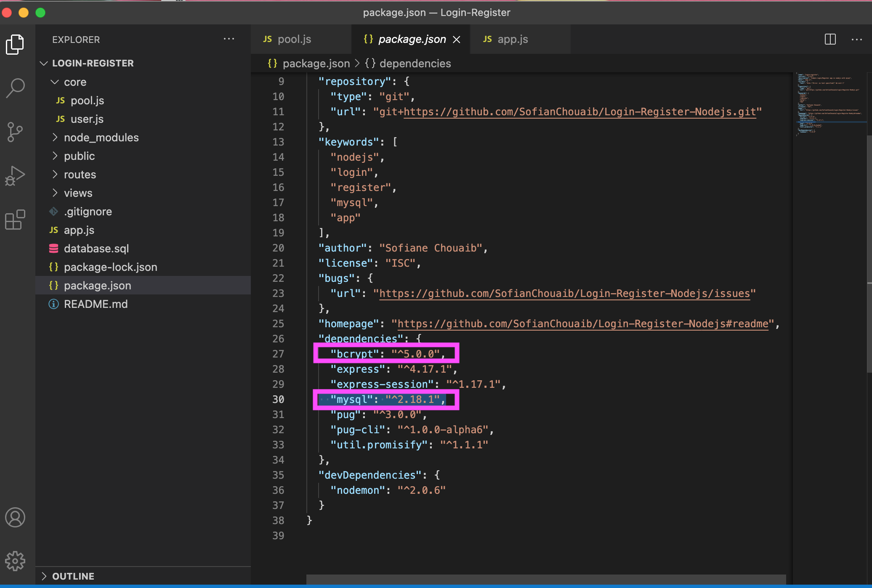Switch to the pool.js tab
The image size is (872, 588).
tap(294, 40)
